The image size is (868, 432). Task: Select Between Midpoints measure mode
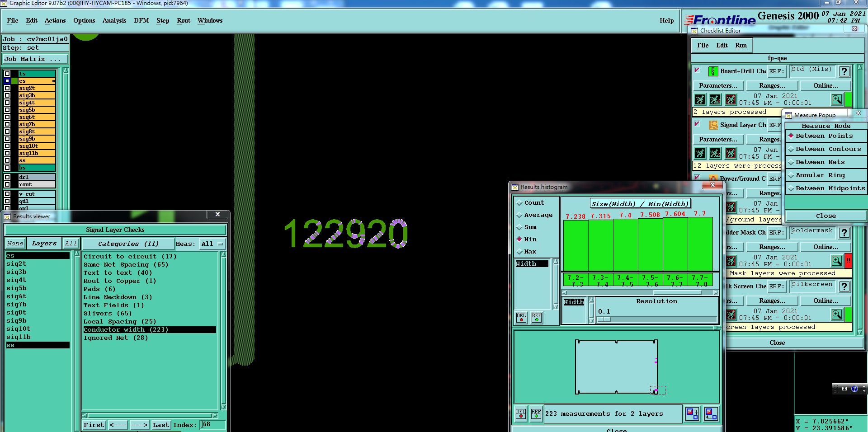coord(826,188)
